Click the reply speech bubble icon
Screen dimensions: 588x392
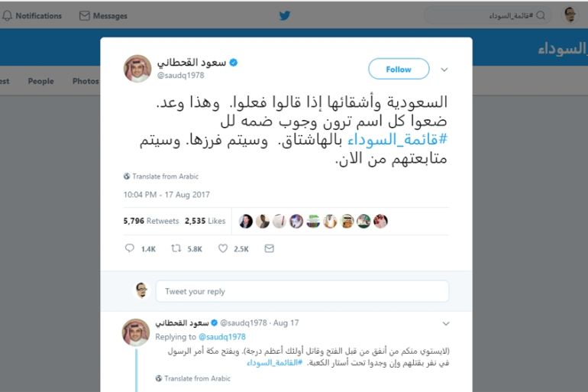(x=129, y=248)
